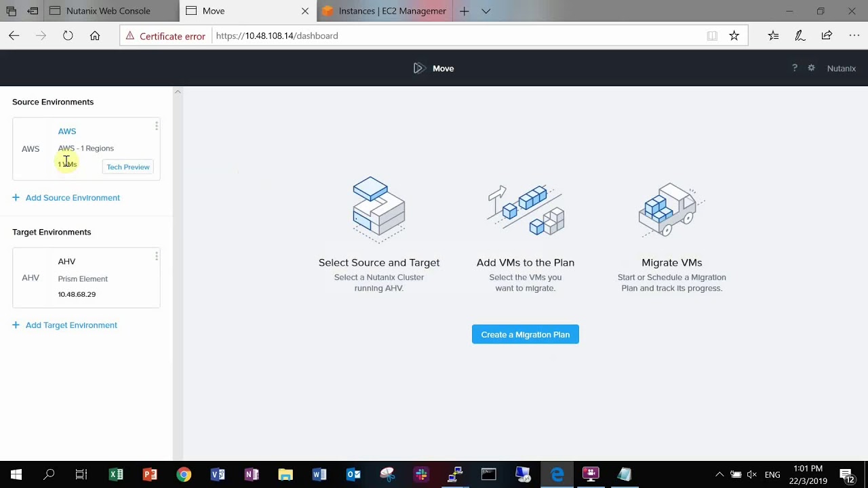
Task: Click the target IP 10.48.68.29
Action: click(x=77, y=294)
